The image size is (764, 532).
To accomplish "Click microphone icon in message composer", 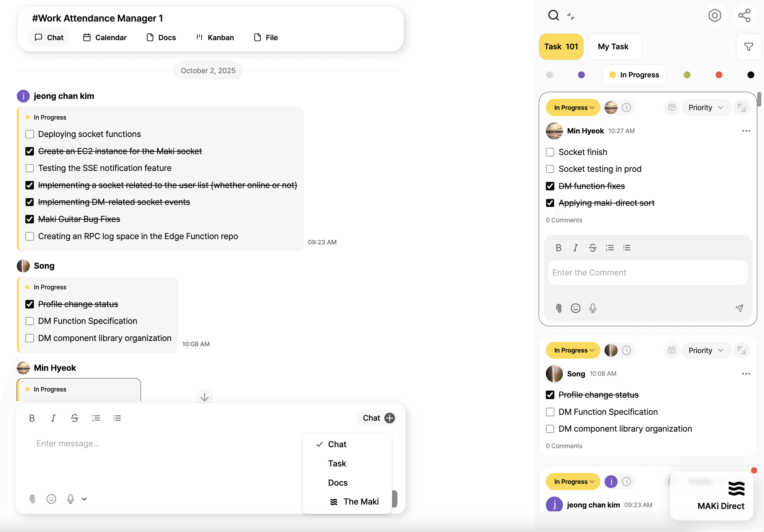I will tap(70, 498).
